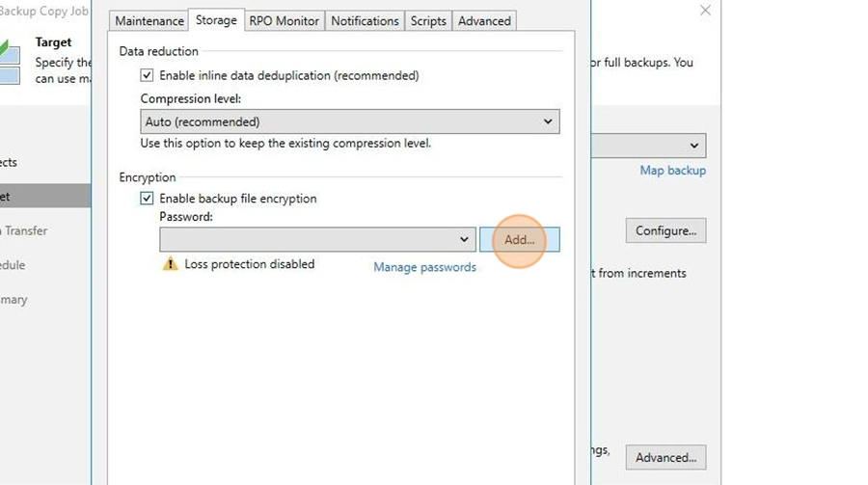Open the Scripts tab
The width and height of the screenshot is (868, 485).
pyautogui.click(x=428, y=21)
